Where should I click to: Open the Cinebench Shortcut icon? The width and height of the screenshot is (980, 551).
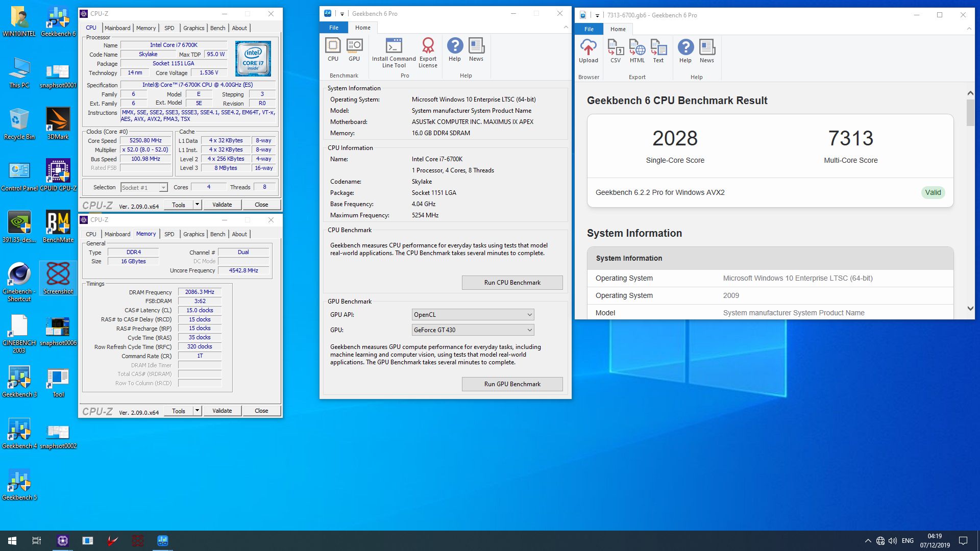(x=19, y=282)
